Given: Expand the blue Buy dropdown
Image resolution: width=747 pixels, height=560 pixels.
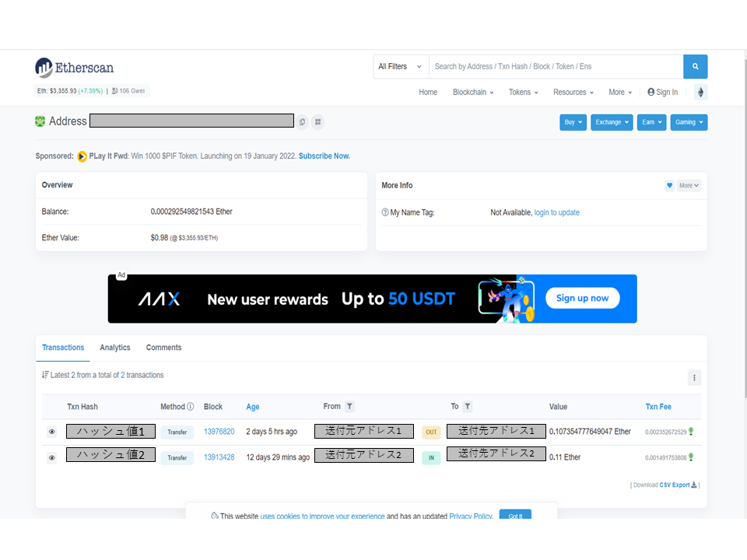Looking at the screenshot, I should point(573,122).
